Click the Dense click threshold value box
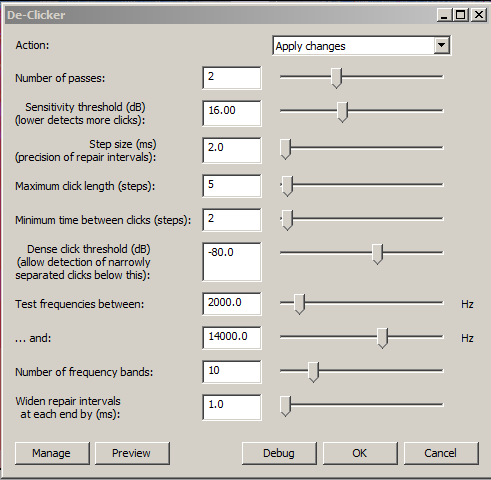This screenshot has height=480, width=491. [x=232, y=262]
